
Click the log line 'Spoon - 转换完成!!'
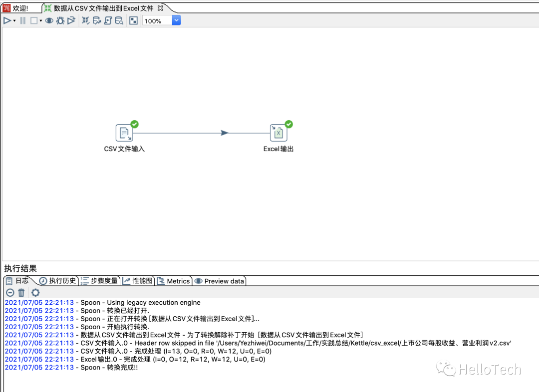[x=71, y=368]
